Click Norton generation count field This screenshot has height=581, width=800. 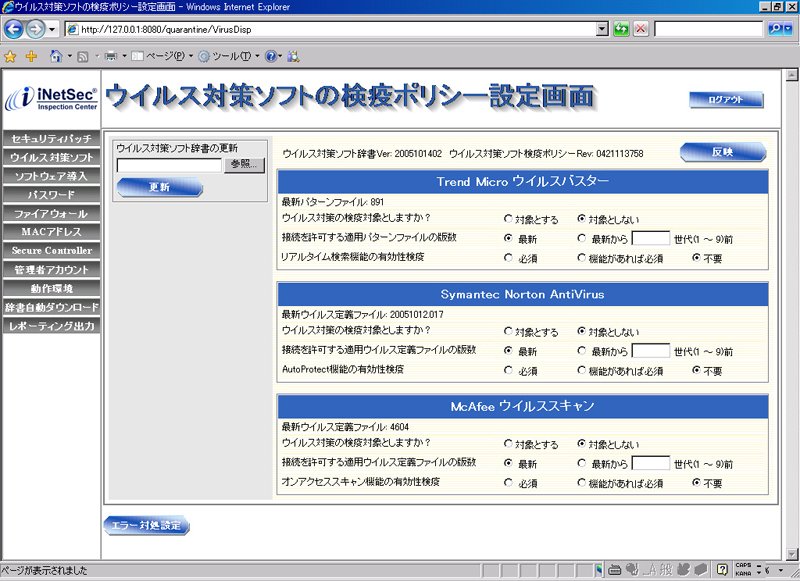(651, 351)
